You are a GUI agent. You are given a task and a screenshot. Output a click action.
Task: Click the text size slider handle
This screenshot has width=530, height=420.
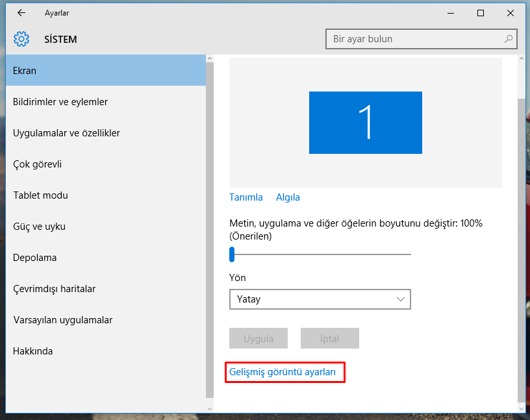[x=232, y=254]
